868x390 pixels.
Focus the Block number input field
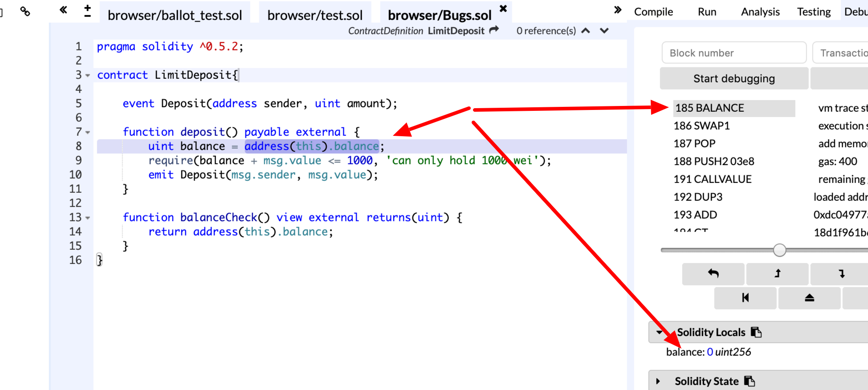click(734, 53)
